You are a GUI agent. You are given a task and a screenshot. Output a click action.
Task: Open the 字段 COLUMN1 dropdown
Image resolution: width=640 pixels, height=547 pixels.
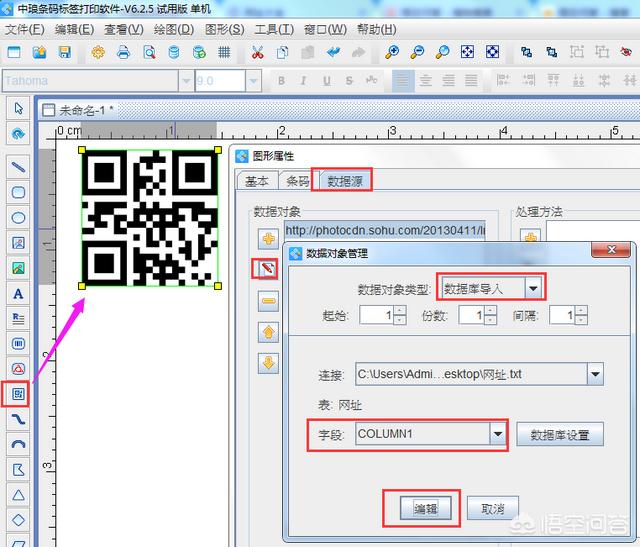[x=497, y=434]
